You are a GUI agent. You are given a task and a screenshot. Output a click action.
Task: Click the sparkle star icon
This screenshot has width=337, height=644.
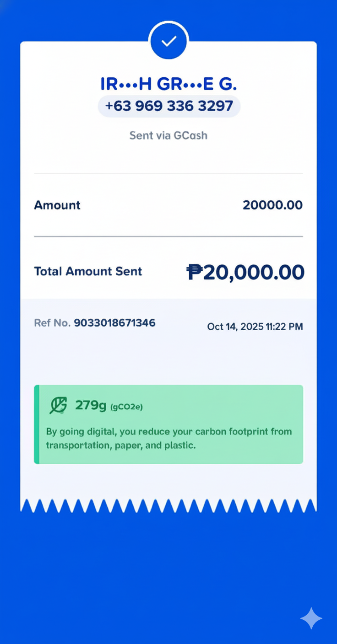click(x=311, y=618)
